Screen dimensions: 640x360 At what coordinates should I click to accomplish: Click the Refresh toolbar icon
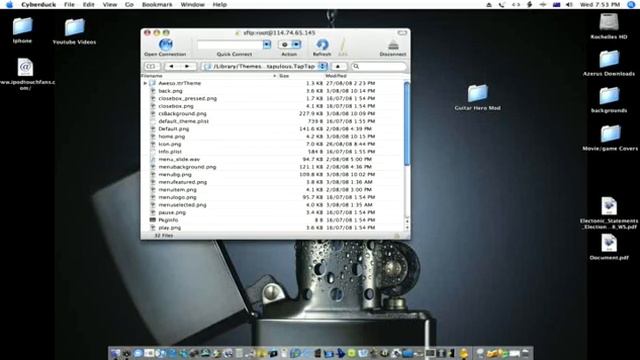(x=322, y=44)
